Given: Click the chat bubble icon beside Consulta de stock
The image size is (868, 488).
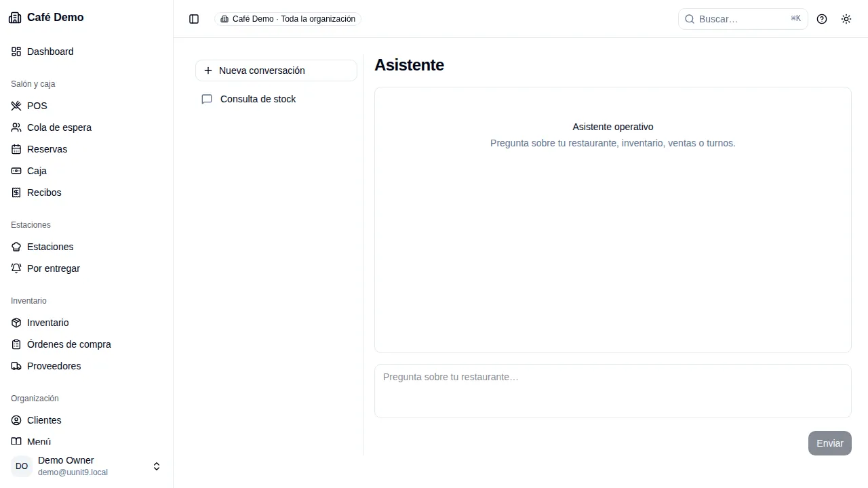Looking at the screenshot, I should click(207, 99).
